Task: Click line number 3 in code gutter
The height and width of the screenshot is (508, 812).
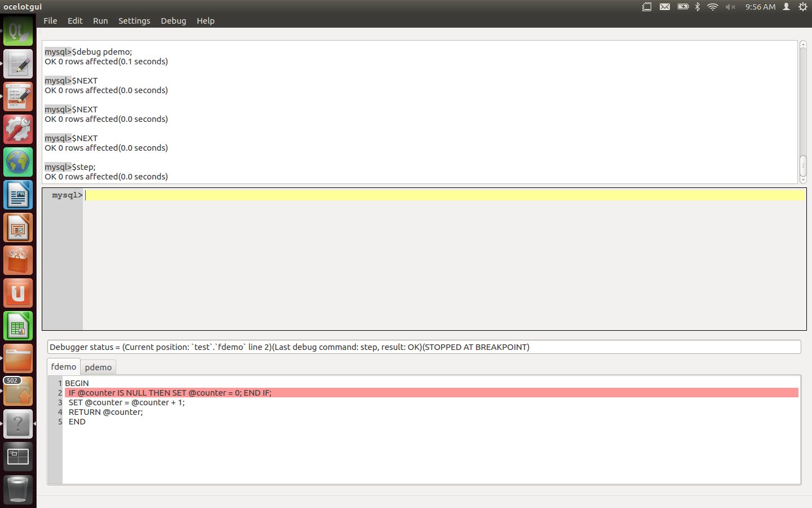Action: tap(60, 402)
